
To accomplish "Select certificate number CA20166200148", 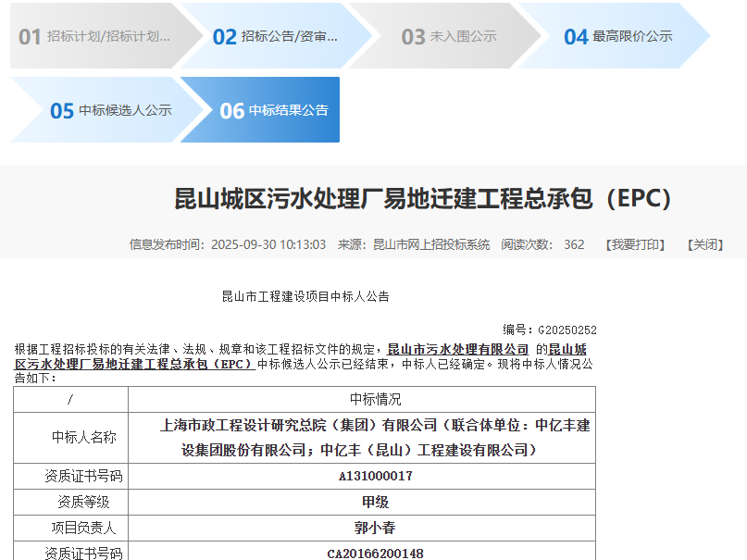I will pos(375,553).
